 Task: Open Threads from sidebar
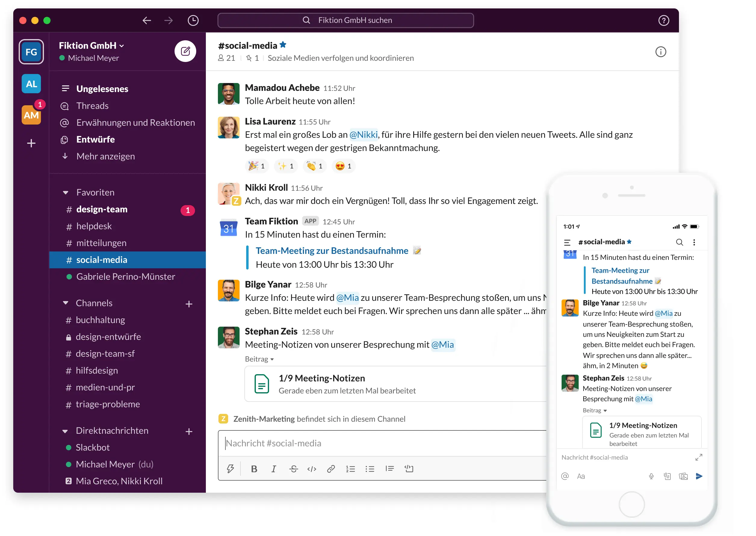point(92,106)
